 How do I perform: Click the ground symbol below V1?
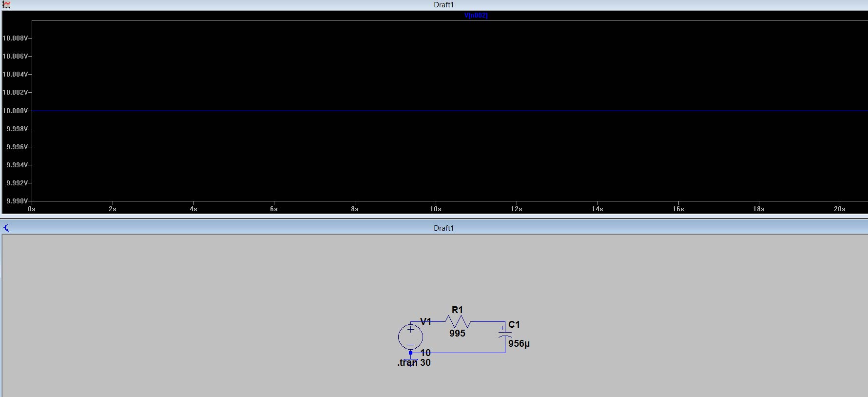[411, 359]
